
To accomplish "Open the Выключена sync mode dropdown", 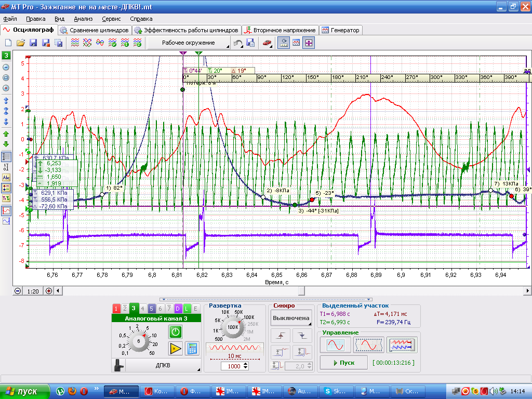I will [291, 318].
